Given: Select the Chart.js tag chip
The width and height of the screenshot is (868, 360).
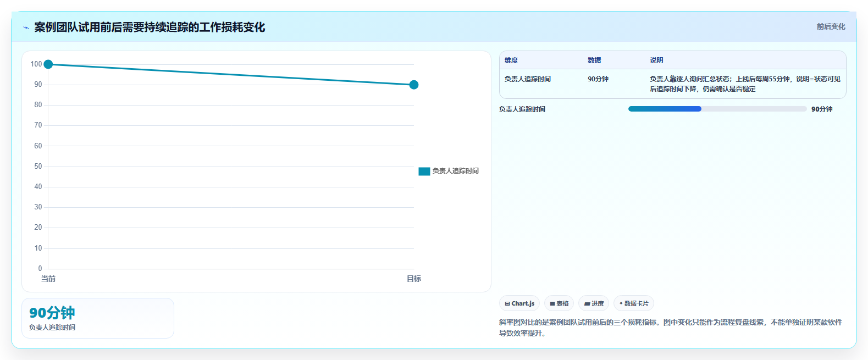Looking at the screenshot, I should 519,303.
